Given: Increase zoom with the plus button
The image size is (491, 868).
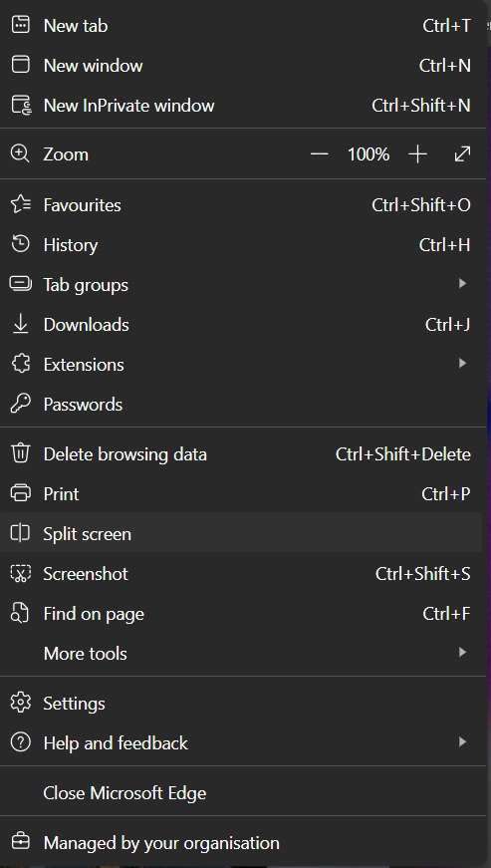Looking at the screenshot, I should tap(417, 153).
